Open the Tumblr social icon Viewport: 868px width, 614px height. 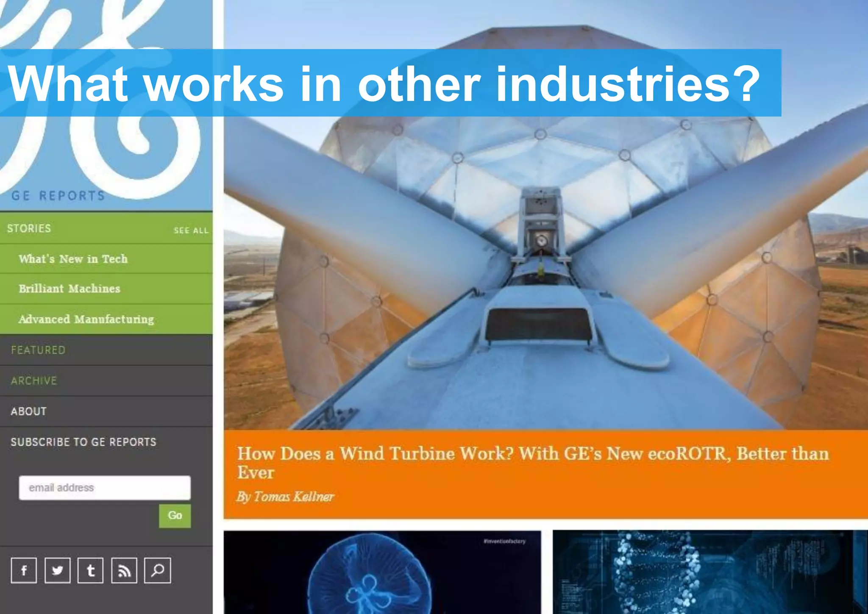pyautogui.click(x=90, y=570)
